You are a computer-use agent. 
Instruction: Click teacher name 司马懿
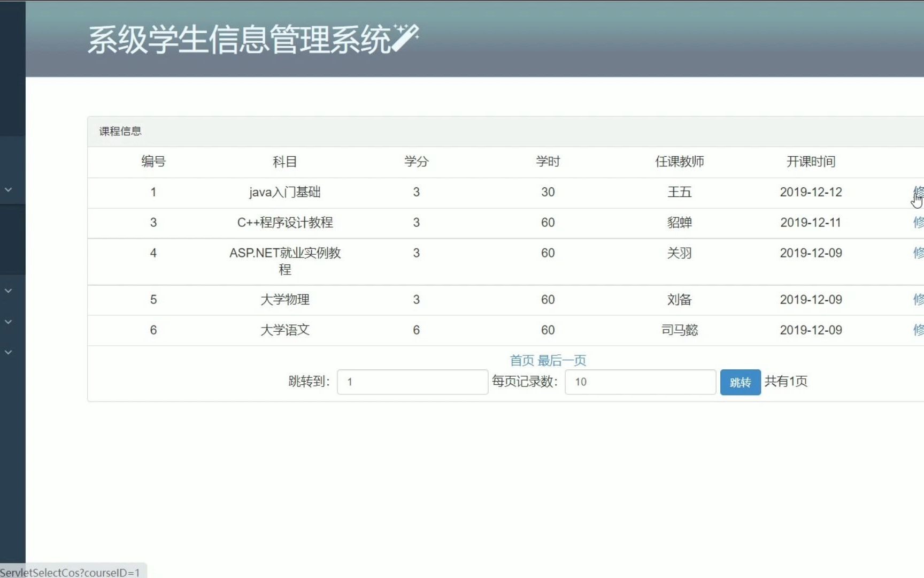tap(680, 330)
